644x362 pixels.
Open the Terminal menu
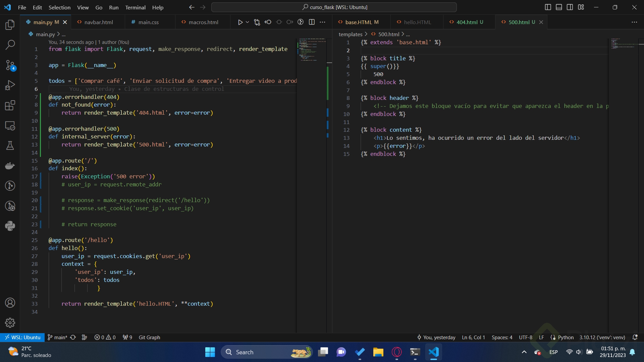coord(135,7)
